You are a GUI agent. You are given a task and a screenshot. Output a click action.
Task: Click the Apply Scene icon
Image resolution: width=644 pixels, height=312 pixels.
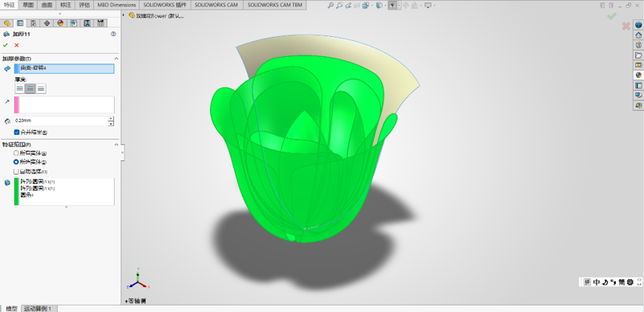pos(414,6)
